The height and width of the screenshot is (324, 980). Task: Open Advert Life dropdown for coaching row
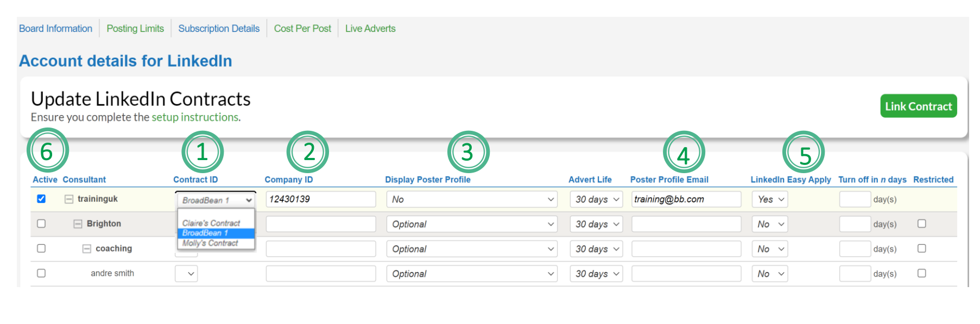click(596, 249)
